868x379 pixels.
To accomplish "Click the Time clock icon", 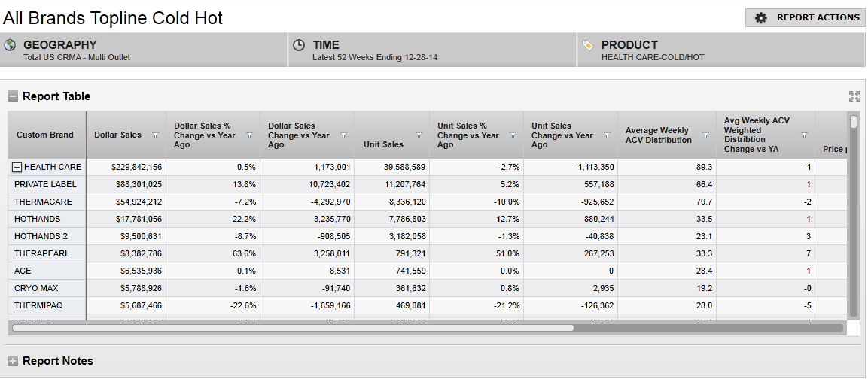I will [x=299, y=45].
